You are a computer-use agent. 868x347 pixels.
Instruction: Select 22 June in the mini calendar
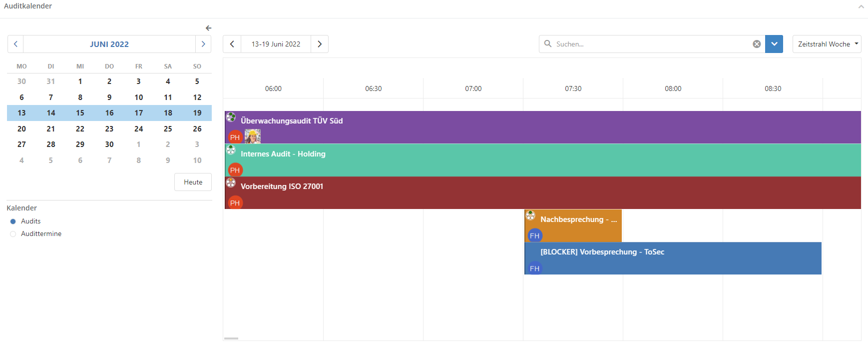click(80, 129)
